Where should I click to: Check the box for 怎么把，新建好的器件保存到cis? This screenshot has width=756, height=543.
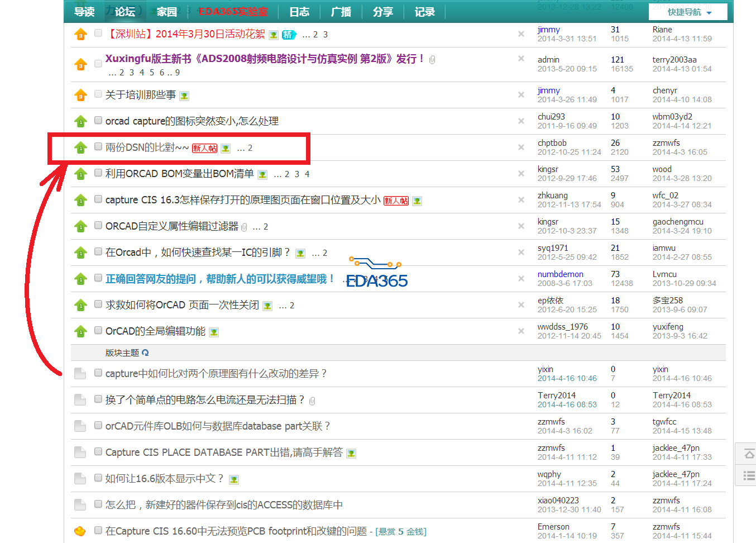pyautogui.click(x=98, y=504)
